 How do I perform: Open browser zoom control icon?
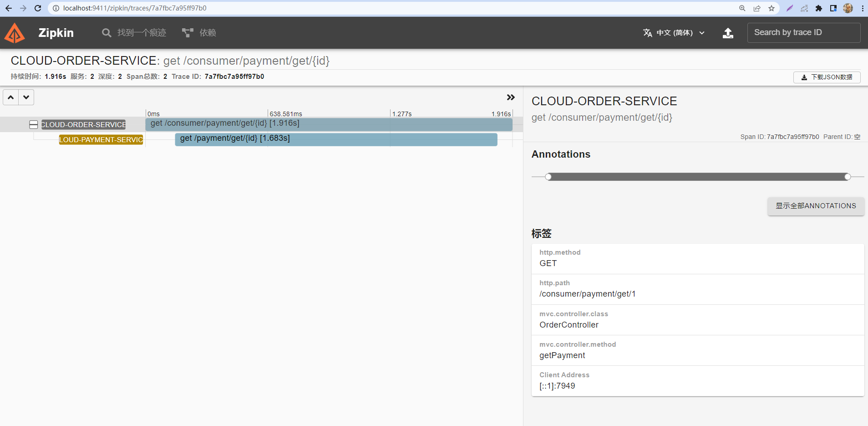(742, 8)
